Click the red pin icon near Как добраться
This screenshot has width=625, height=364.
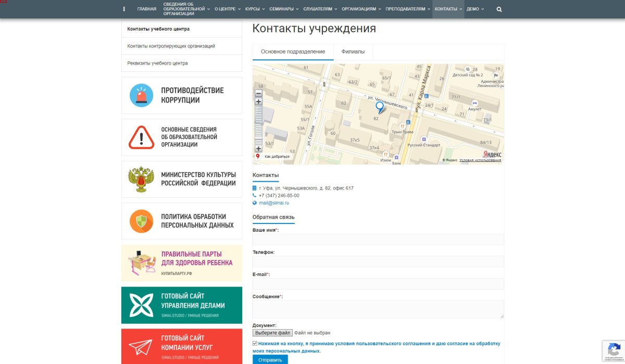click(x=257, y=155)
